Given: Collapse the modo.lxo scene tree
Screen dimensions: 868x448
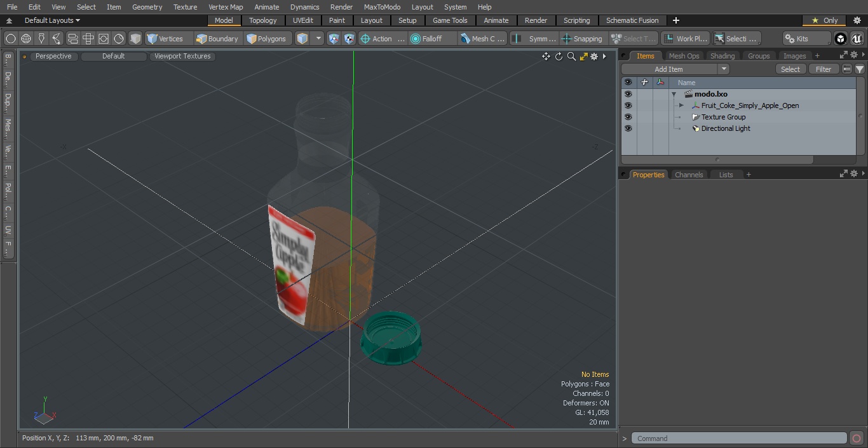Looking at the screenshot, I should pos(674,94).
